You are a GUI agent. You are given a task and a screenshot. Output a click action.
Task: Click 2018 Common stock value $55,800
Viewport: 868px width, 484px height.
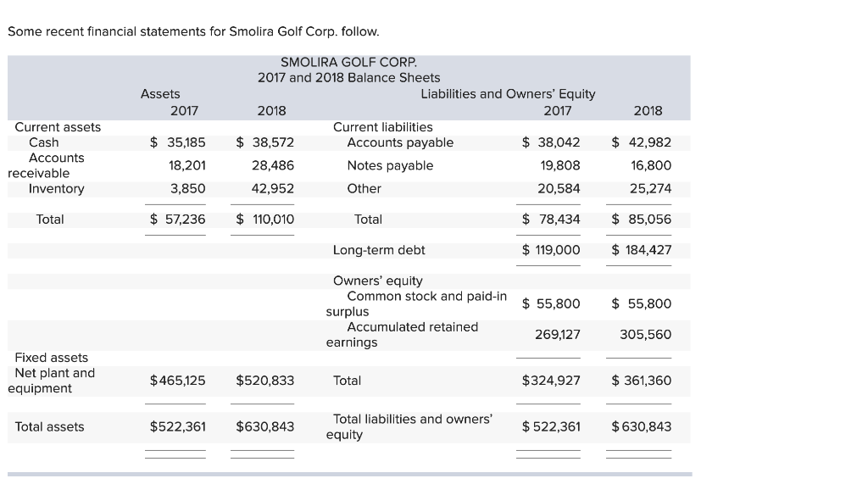(x=641, y=304)
